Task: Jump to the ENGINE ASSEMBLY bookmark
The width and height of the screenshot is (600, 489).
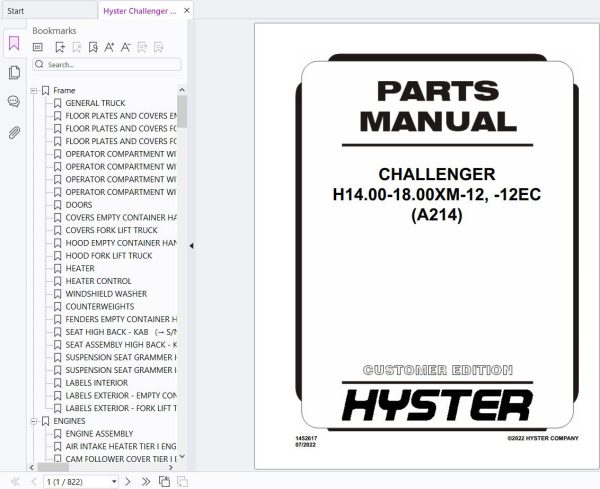Action: [99, 434]
